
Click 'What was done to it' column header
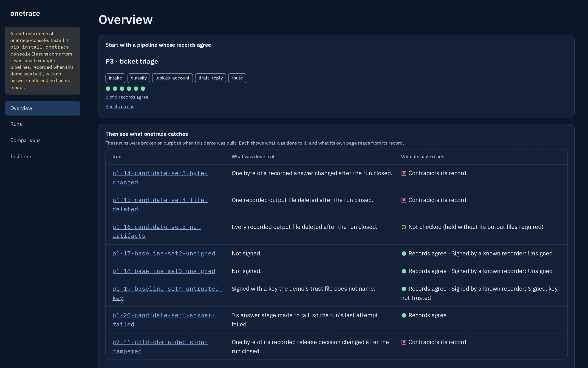pos(253,157)
